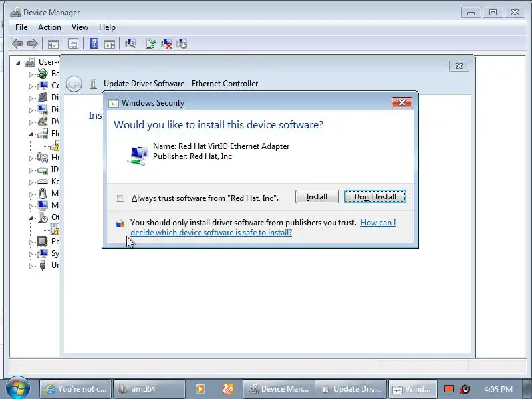Click the Disable device toolbar icon
This screenshot has height=399, width=532.
click(x=182, y=43)
